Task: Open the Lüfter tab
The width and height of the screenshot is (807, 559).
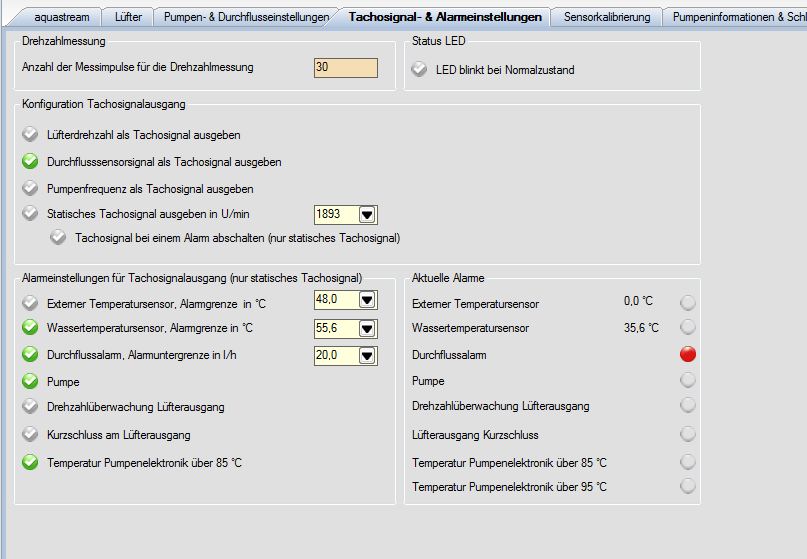Action: (x=128, y=17)
